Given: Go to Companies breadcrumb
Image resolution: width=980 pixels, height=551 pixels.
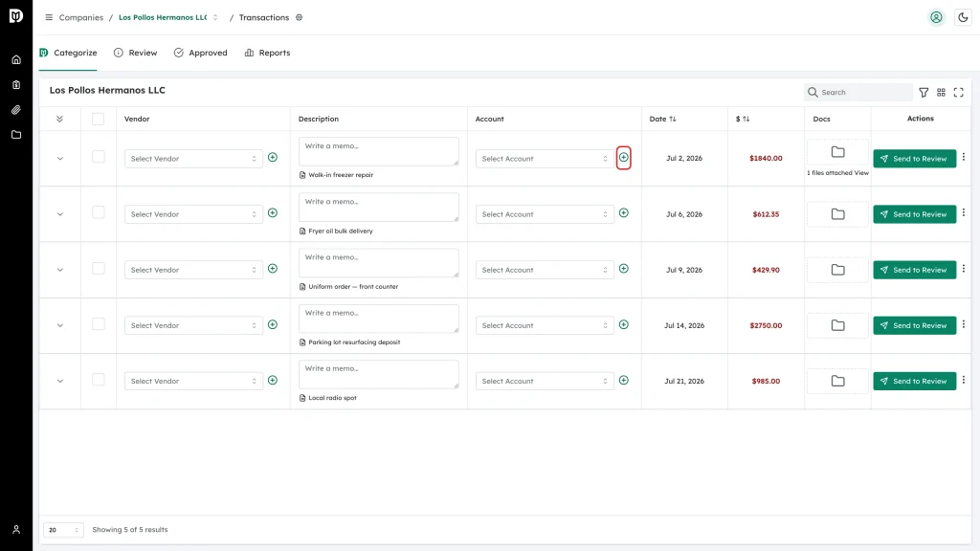Looking at the screenshot, I should 81,17.
